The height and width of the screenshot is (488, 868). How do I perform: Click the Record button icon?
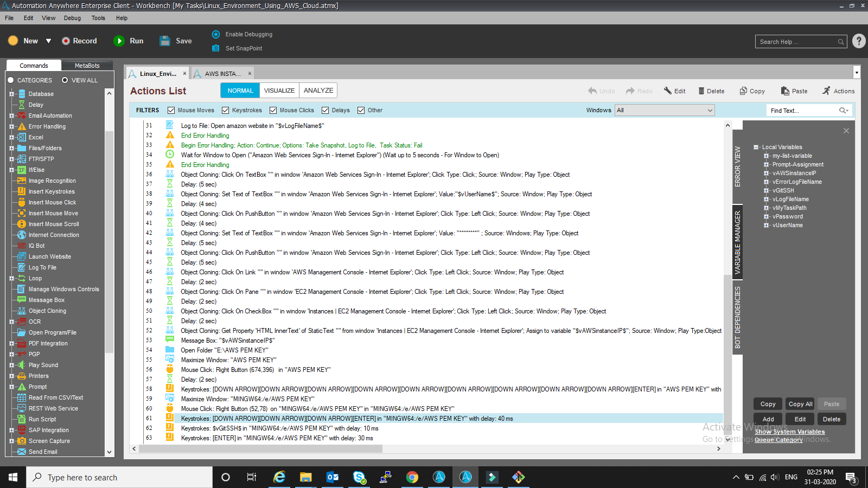[x=66, y=41]
